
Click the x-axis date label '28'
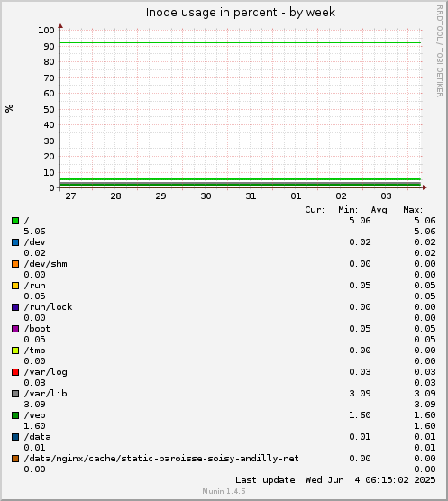[115, 196]
